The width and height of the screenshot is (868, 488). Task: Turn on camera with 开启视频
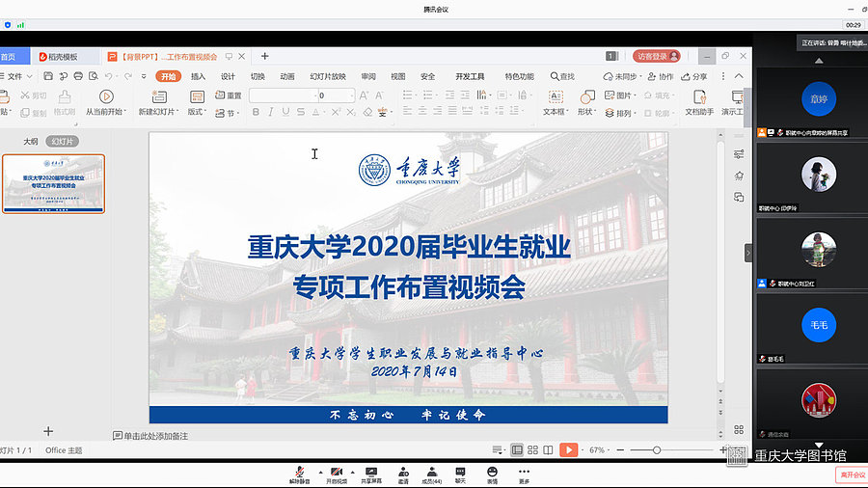[x=336, y=474]
